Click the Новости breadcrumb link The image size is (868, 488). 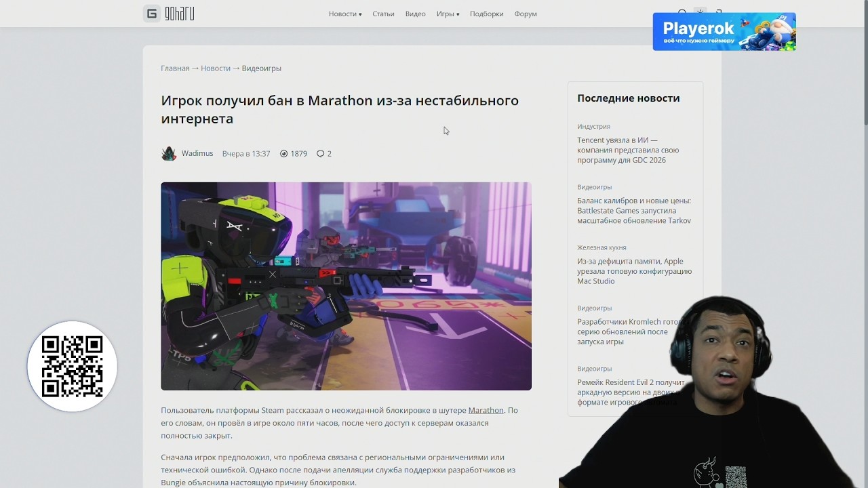(215, 68)
